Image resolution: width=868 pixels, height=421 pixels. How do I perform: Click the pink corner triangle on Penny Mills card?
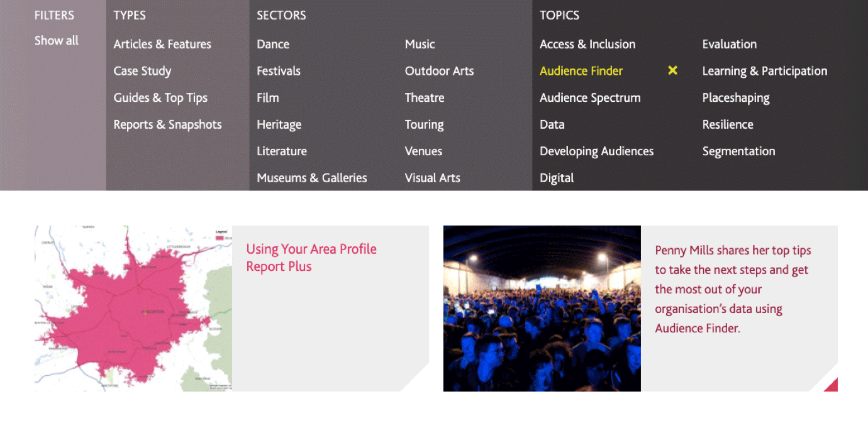pyautogui.click(x=830, y=385)
